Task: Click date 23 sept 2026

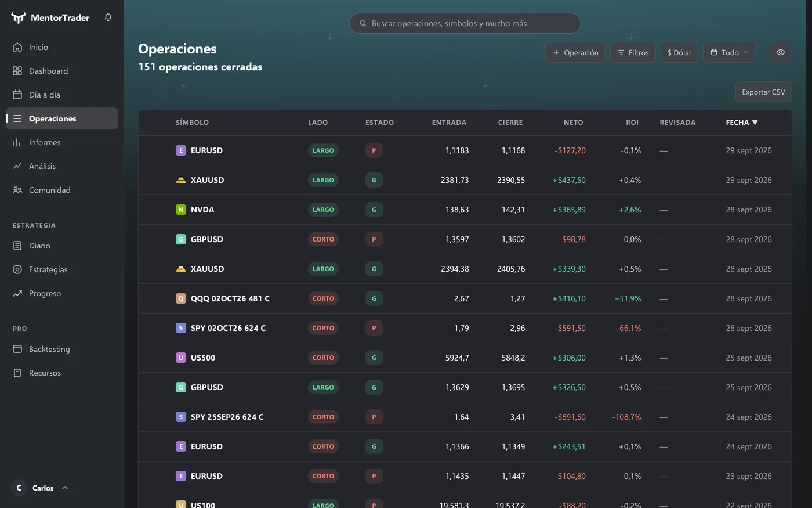Action: point(749,476)
